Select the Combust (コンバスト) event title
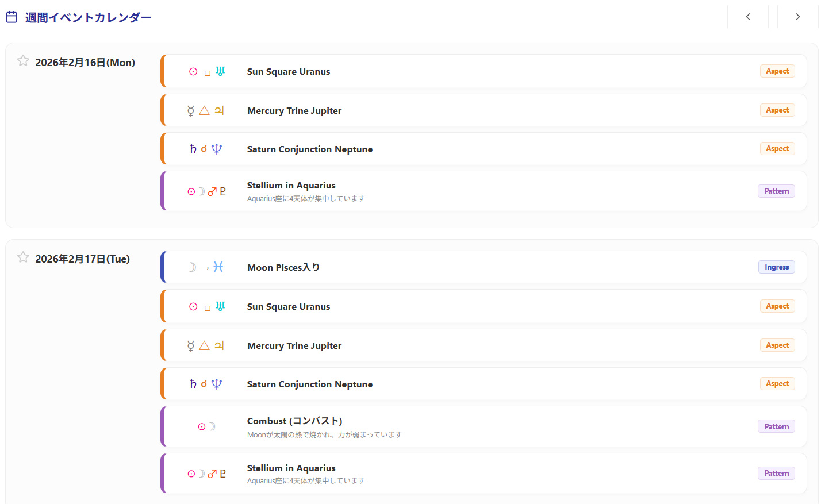This screenshot has height=504, width=825. pos(294,421)
